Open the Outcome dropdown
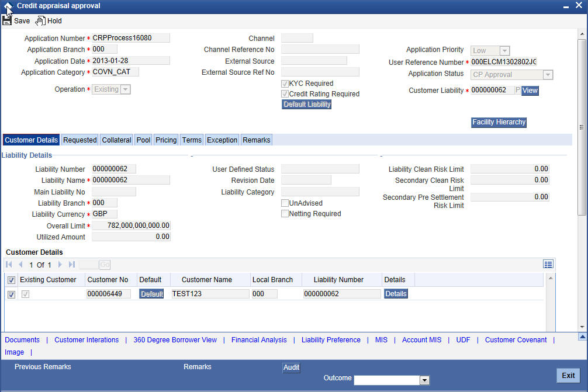Screen dimensions: 588x392 [392, 380]
